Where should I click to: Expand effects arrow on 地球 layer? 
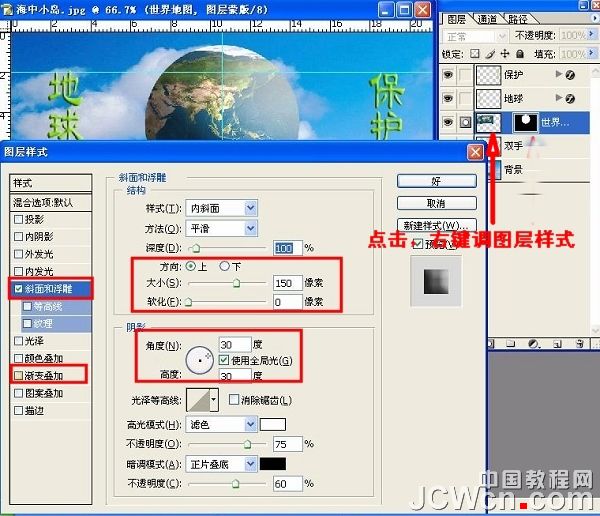559,98
